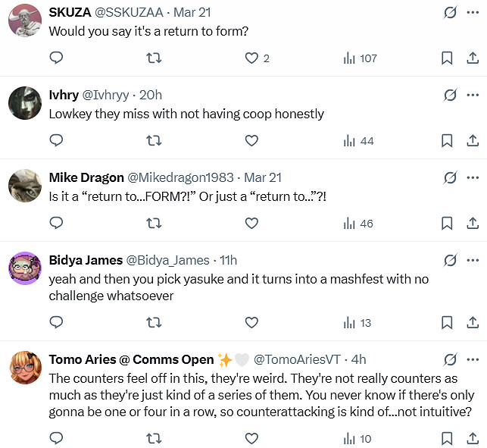The height and width of the screenshot is (448, 487).
Task: Repost Tomo Aries's tweet
Action: 154,438
